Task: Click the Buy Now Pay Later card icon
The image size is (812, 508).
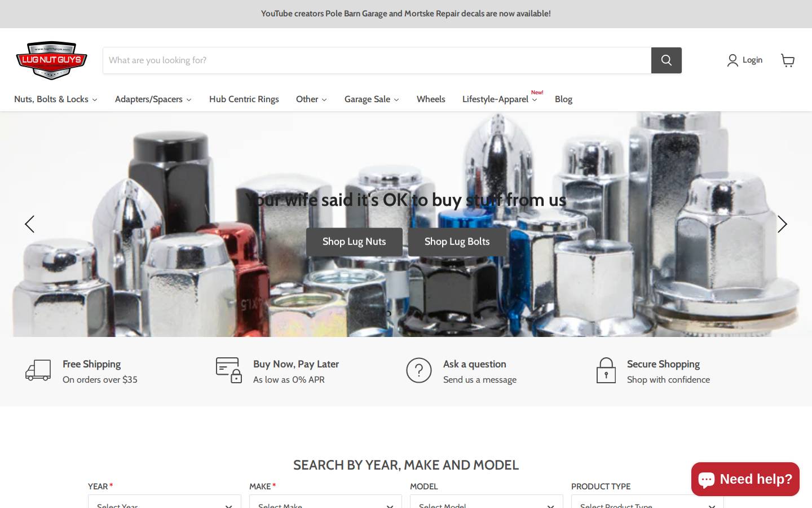Action: (229, 370)
